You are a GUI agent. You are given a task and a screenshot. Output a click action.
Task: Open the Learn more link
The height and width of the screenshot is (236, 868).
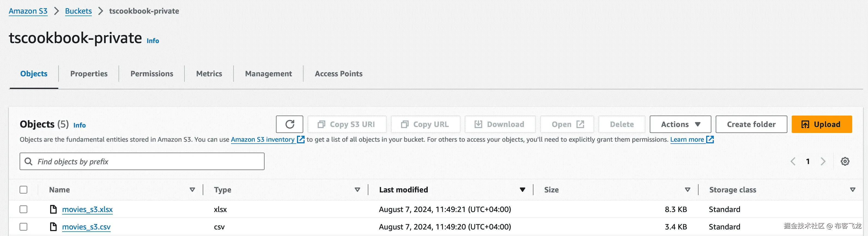click(x=687, y=140)
